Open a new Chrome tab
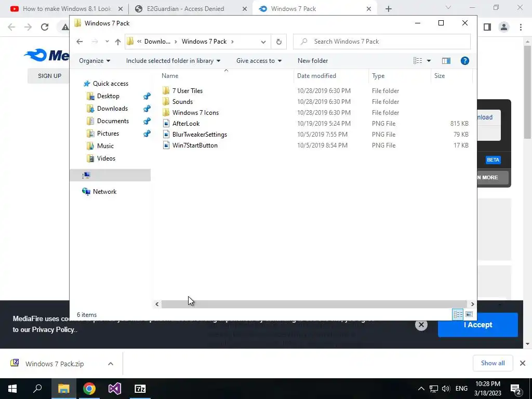Image resolution: width=532 pixels, height=399 pixels. [389, 9]
